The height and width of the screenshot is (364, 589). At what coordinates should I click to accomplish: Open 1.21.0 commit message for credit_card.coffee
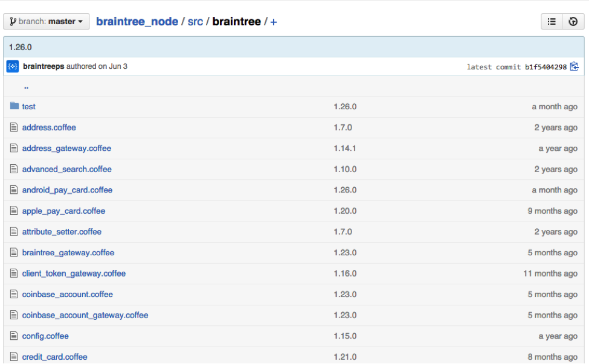pos(345,357)
